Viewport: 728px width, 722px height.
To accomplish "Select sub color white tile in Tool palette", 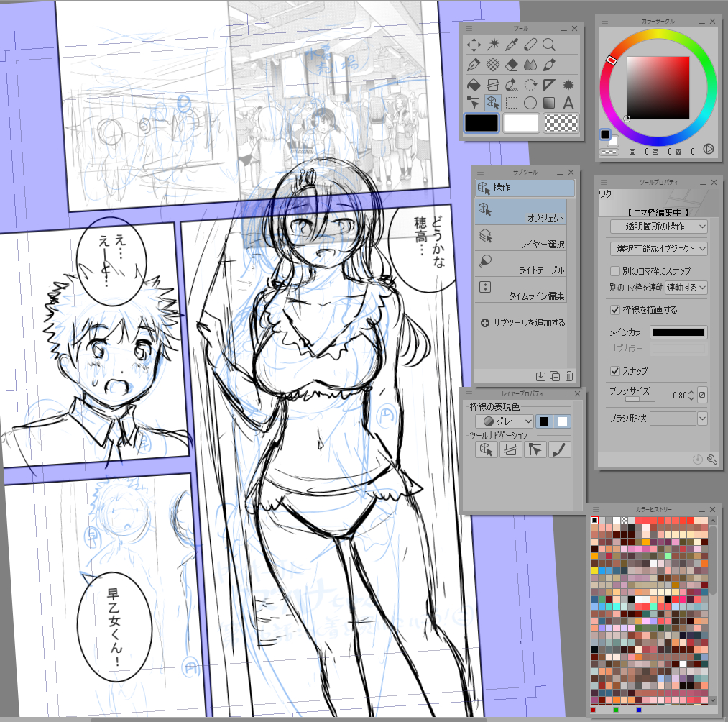I will [521, 124].
